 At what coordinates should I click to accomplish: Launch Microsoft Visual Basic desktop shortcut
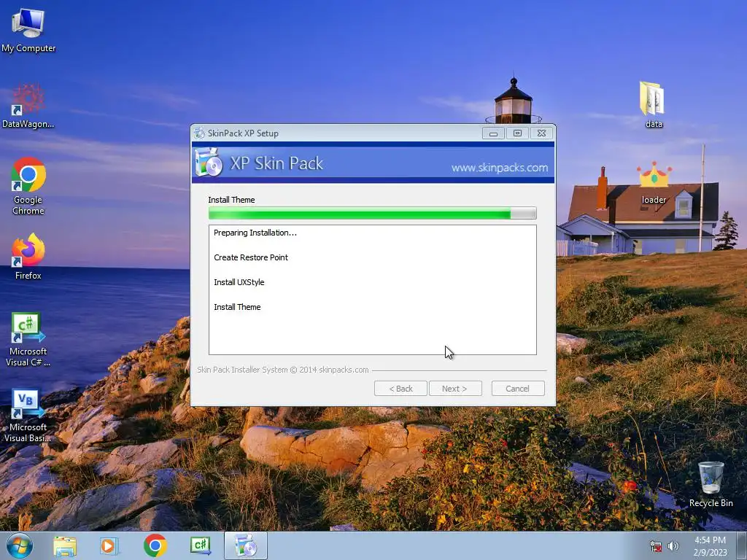click(28, 415)
